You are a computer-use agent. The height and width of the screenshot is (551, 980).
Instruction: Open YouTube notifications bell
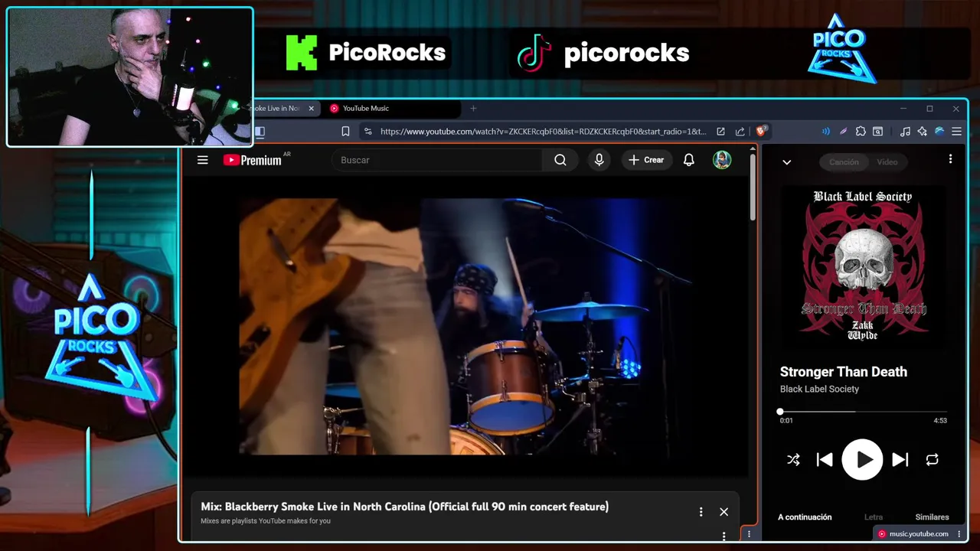coord(689,160)
